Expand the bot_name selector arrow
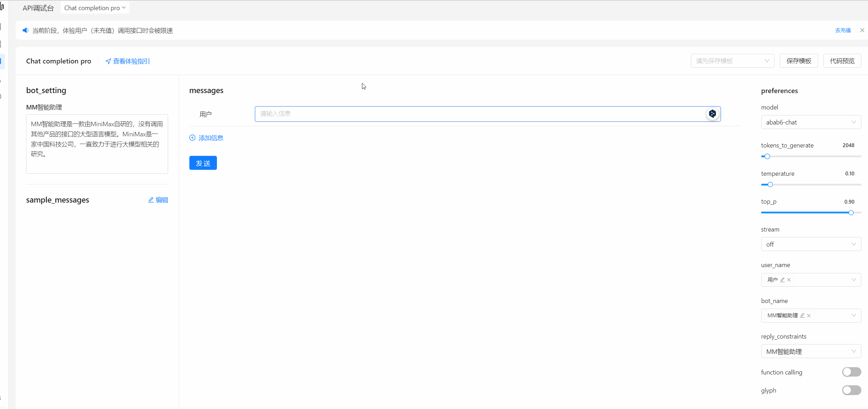 point(854,316)
